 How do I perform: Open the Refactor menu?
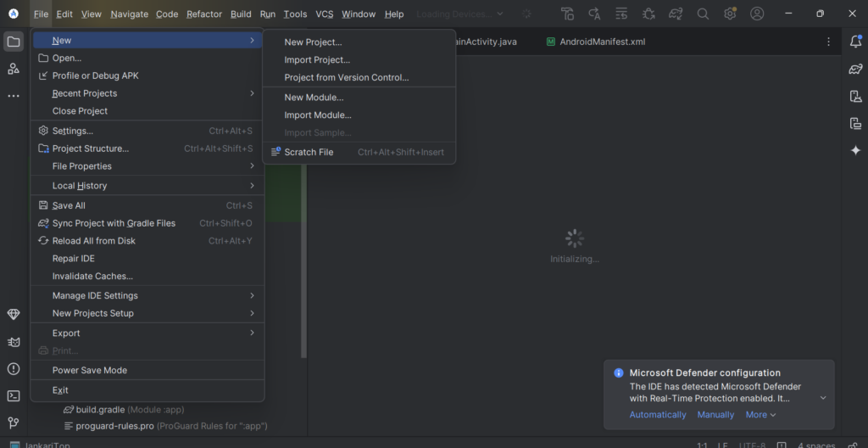tap(203, 14)
